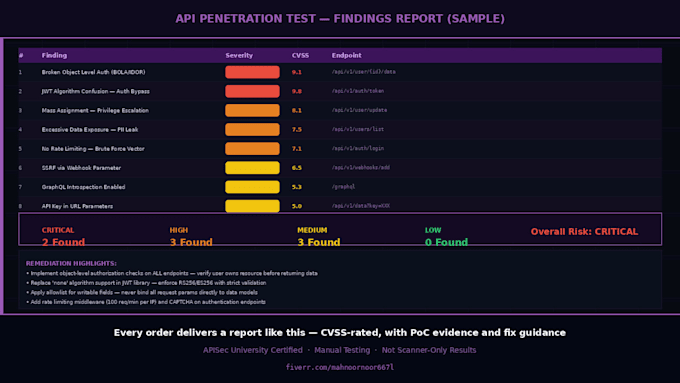Viewport: 680px width, 383px height.
Task: Click the "LOW" summary label
Action: tap(433, 230)
